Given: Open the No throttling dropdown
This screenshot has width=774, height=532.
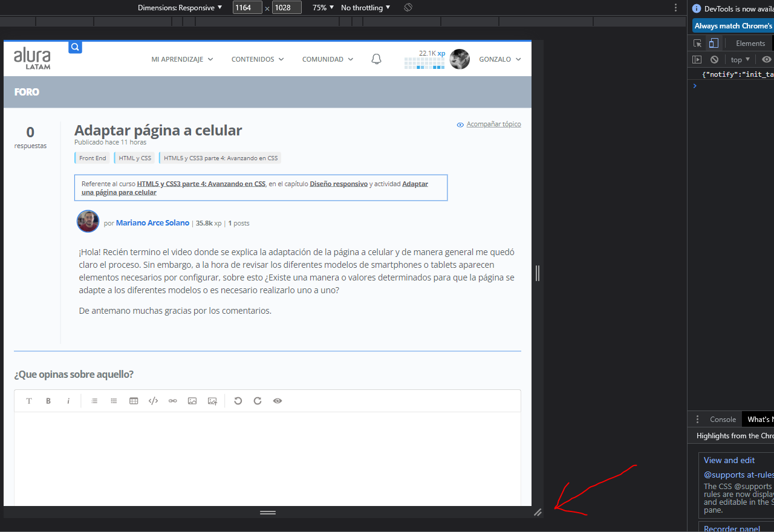Looking at the screenshot, I should point(366,7).
